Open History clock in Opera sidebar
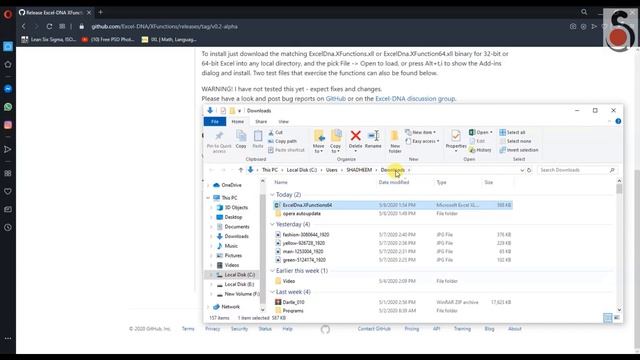The width and height of the screenshot is (640, 360). click(8, 227)
